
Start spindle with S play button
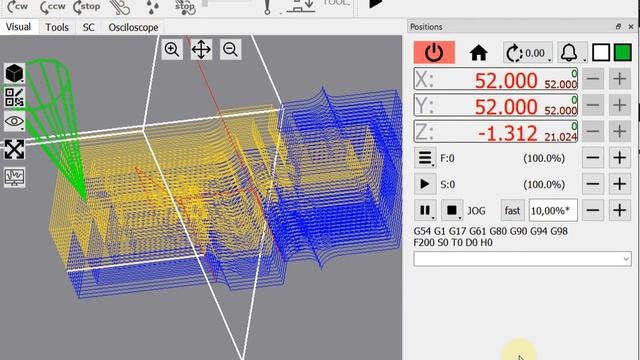click(x=425, y=184)
